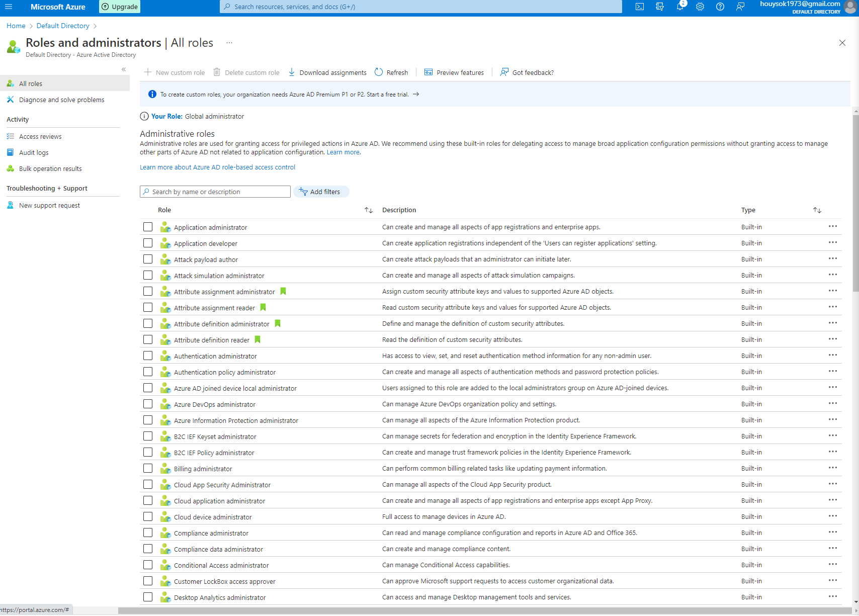
Task: Open the Notifications bell
Action: [679, 7]
